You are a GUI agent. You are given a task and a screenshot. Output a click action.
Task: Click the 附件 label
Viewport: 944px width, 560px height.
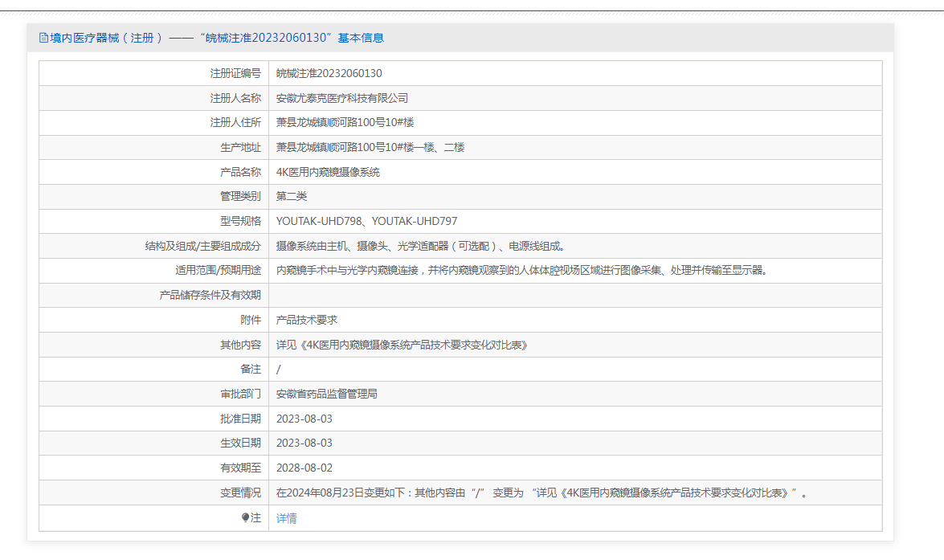(x=251, y=320)
